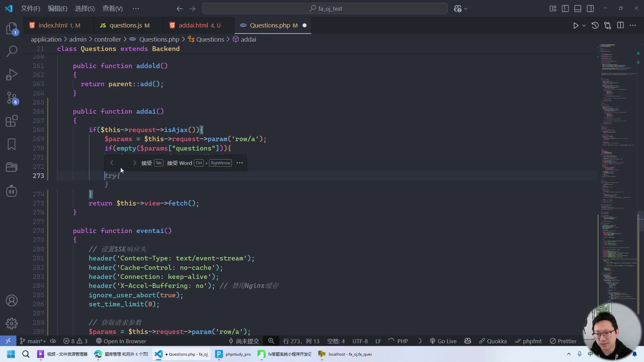Screen dimensions: 644x362
Task: Open the Copilot dropdown chevron in title bar
Action: coord(466,9)
